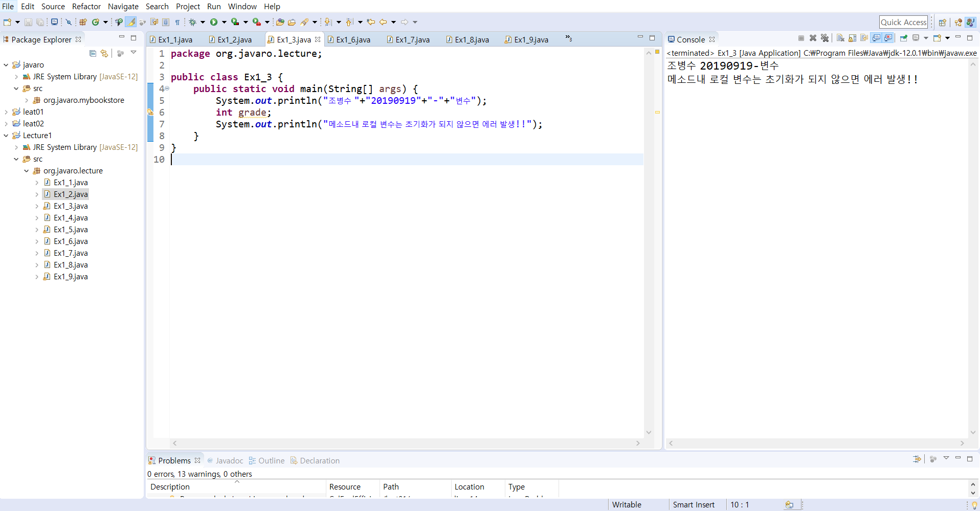This screenshot has height=511, width=980.
Task: Open the Refactor menu
Action: pos(86,7)
